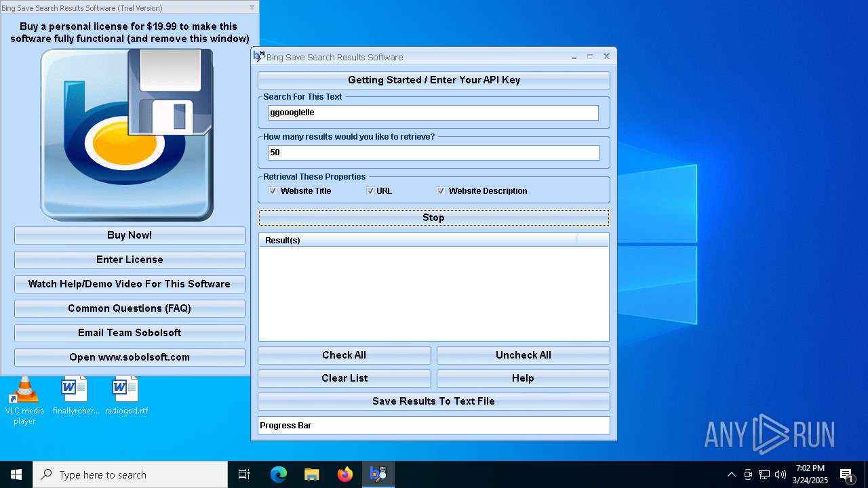Clear the results list
This screenshot has height=488, width=868.
point(344,378)
